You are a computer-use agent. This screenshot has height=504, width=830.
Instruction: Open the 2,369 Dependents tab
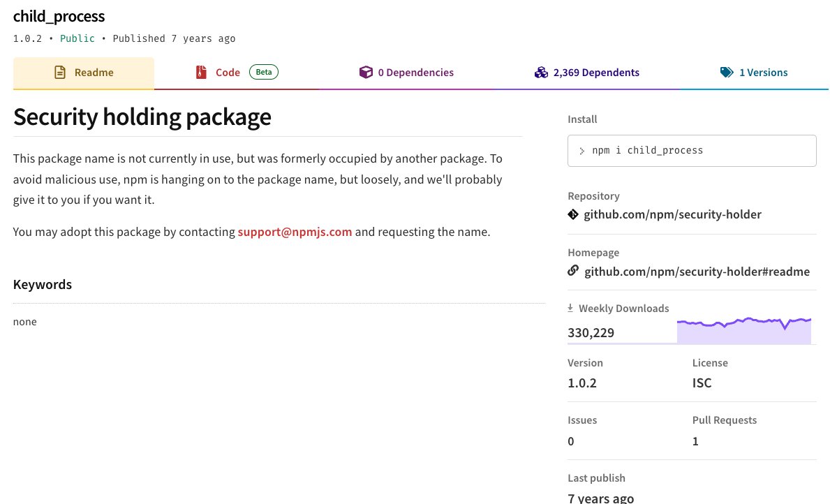(586, 73)
